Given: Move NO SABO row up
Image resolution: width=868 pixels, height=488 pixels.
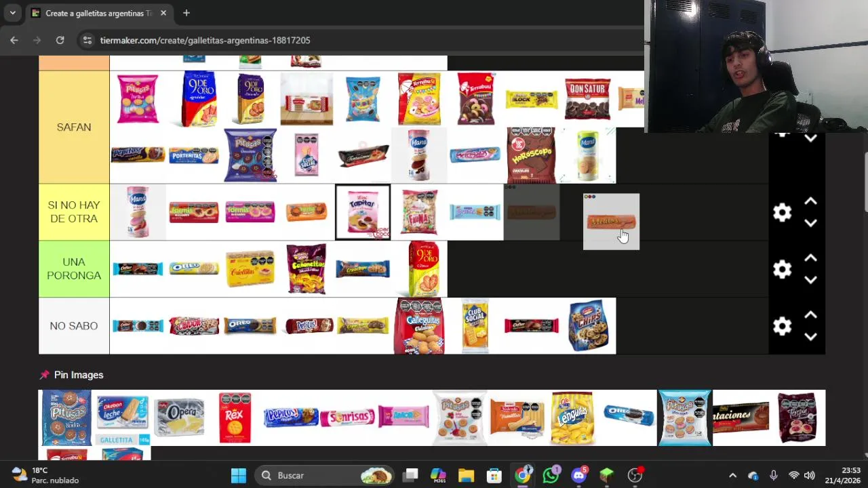Looking at the screenshot, I should [810, 315].
